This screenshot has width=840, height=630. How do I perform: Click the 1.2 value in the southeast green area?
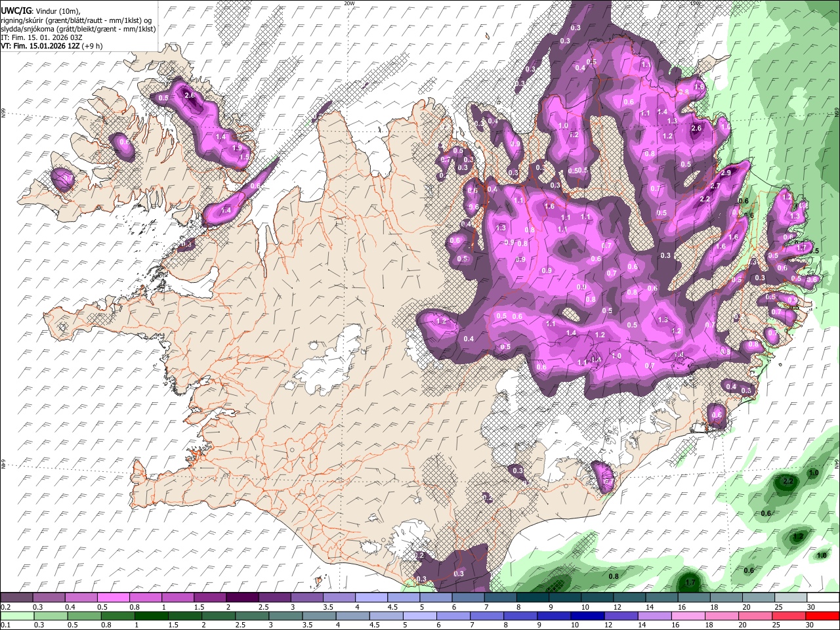point(798,537)
